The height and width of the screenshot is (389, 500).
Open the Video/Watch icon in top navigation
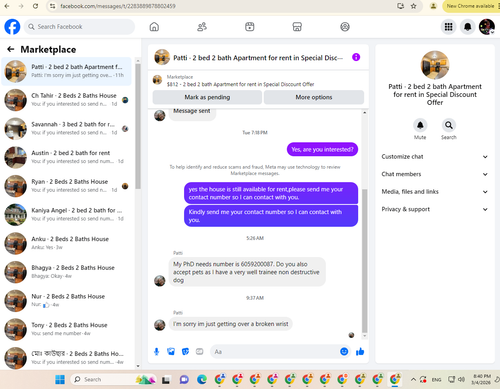[x=249, y=27]
